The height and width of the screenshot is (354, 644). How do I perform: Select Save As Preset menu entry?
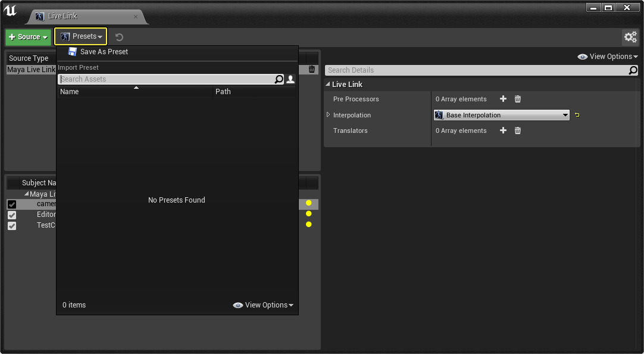pos(104,52)
